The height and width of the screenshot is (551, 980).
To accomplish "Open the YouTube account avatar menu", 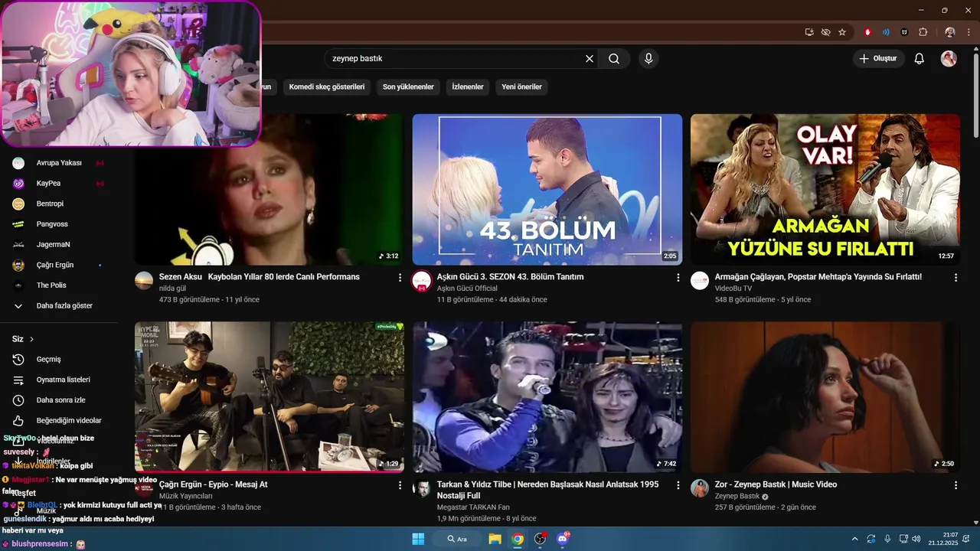I will pyautogui.click(x=949, y=59).
